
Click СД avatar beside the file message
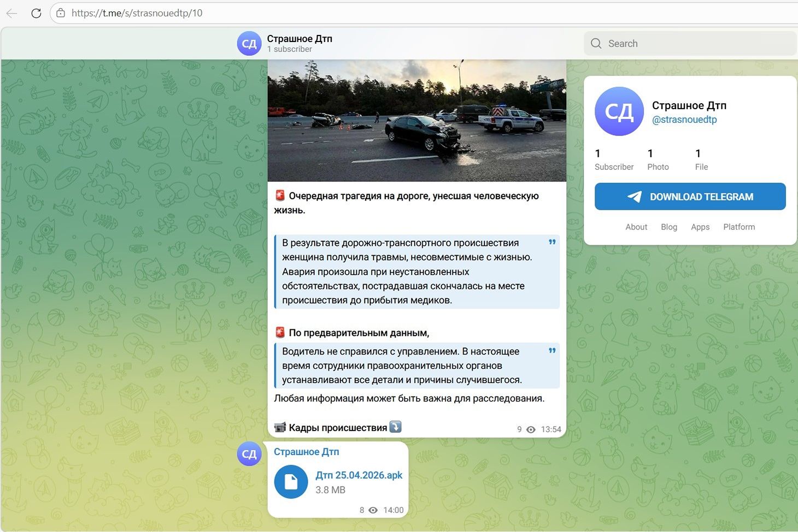pos(249,454)
